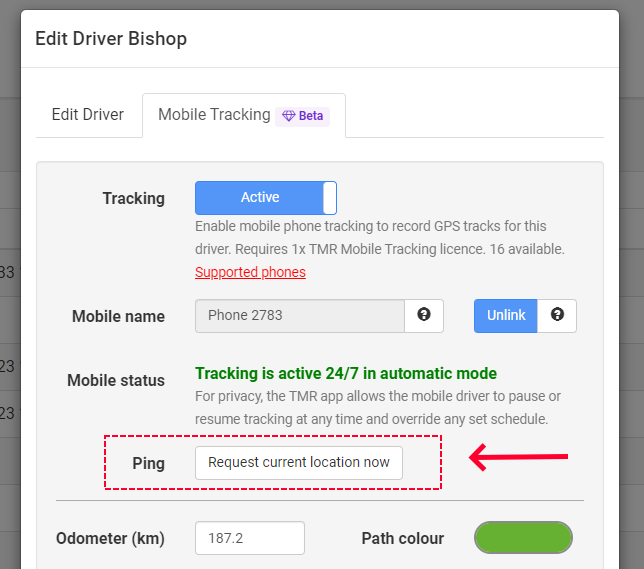Focus the Odometer (km) input field
The image size is (644, 569).
(x=250, y=538)
